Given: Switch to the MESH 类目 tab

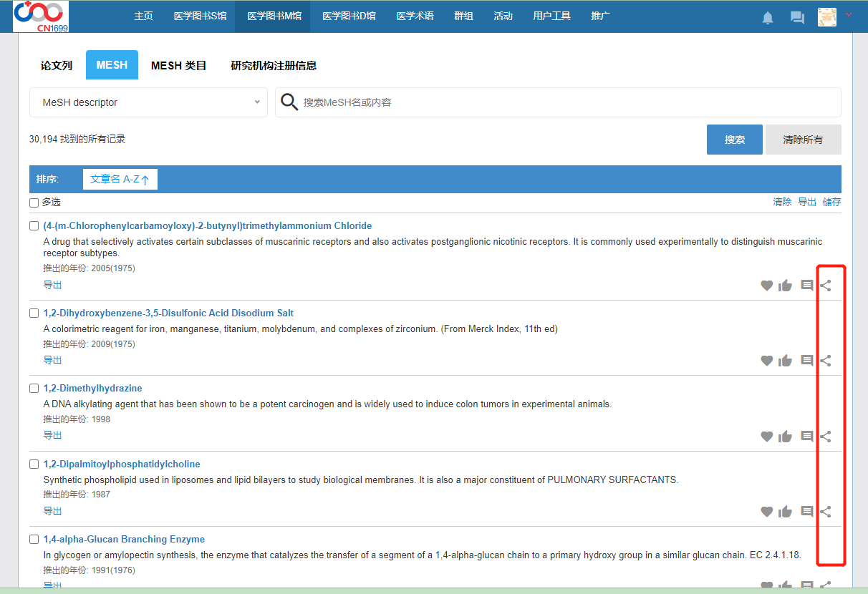Looking at the screenshot, I should coord(178,65).
